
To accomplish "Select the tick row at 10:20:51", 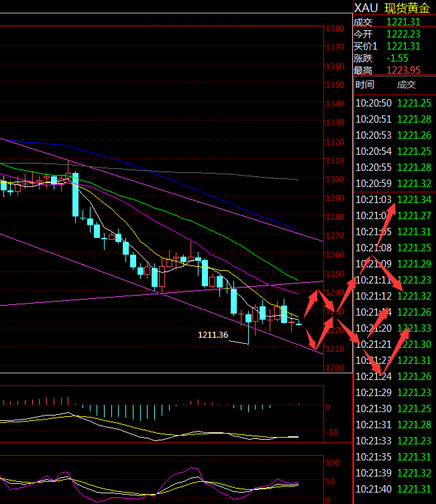I will coord(393,119).
